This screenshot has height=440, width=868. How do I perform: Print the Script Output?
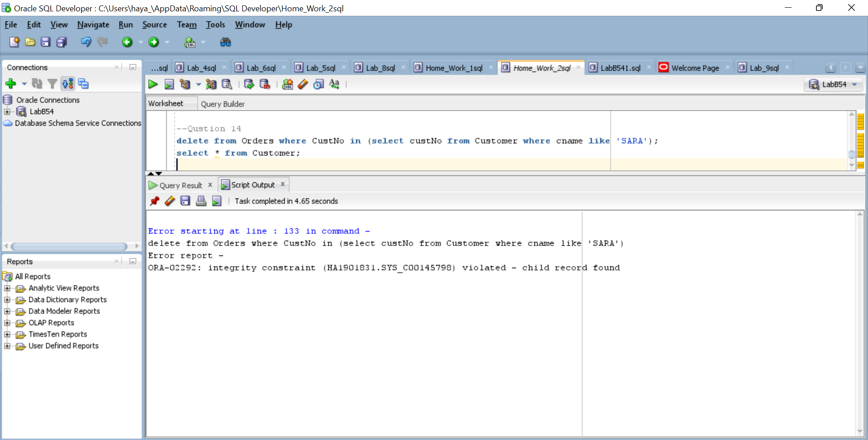tap(201, 201)
